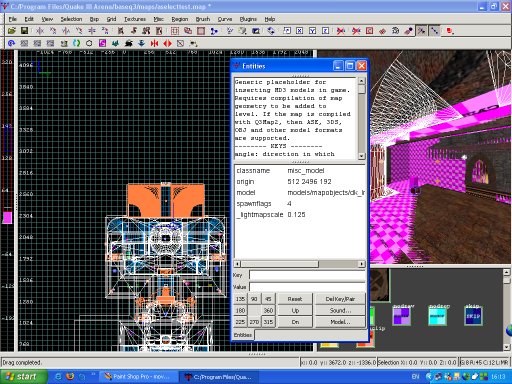The height and width of the screenshot is (384, 512).
Task: Click the z-axis rotate toolbar icon
Action: point(105,31)
